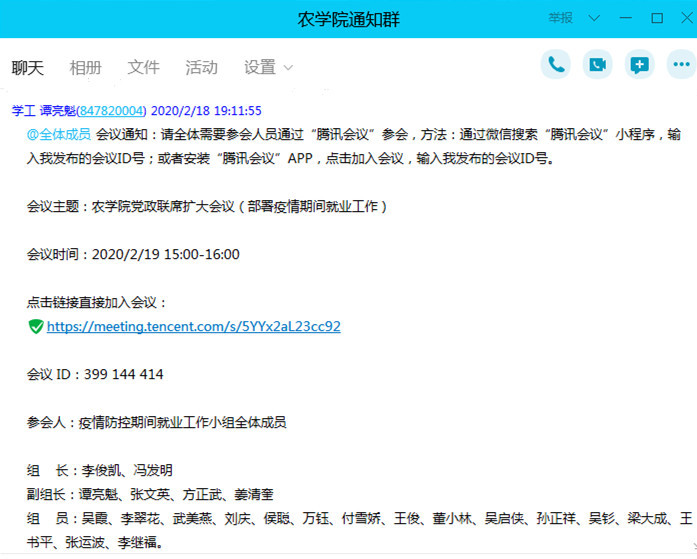Open the 设置 dropdown menu

tap(268, 67)
